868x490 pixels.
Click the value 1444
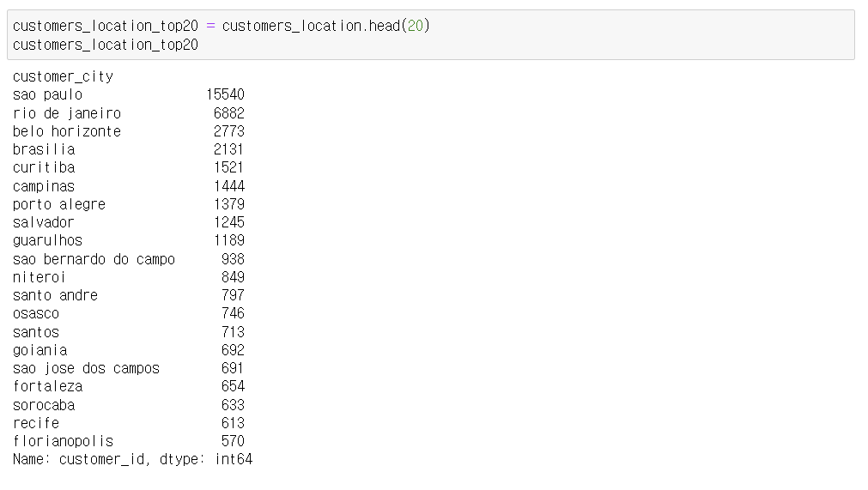coord(229,186)
